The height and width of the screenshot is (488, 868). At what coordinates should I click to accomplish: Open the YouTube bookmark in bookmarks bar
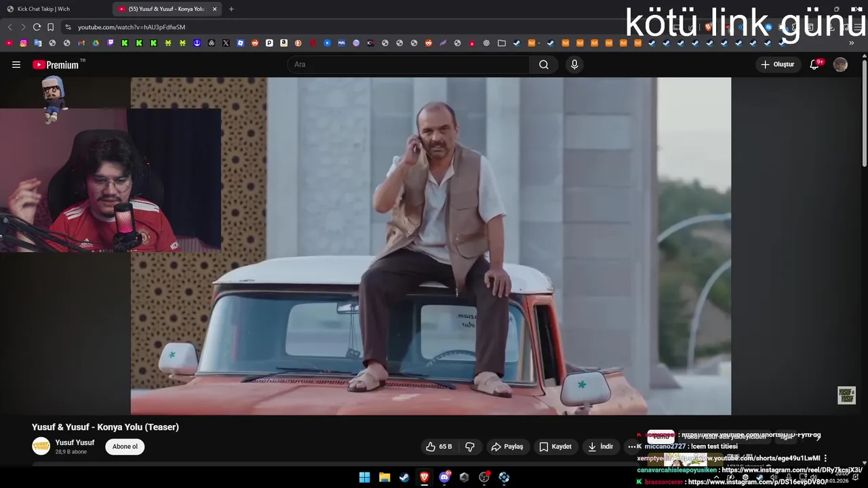click(x=9, y=43)
